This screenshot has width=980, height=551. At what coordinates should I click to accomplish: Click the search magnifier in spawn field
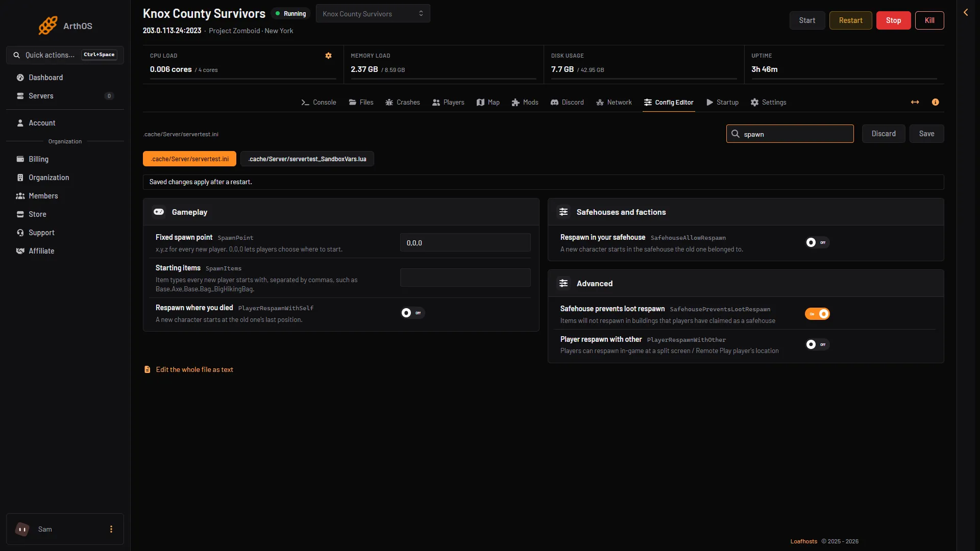coord(736,134)
